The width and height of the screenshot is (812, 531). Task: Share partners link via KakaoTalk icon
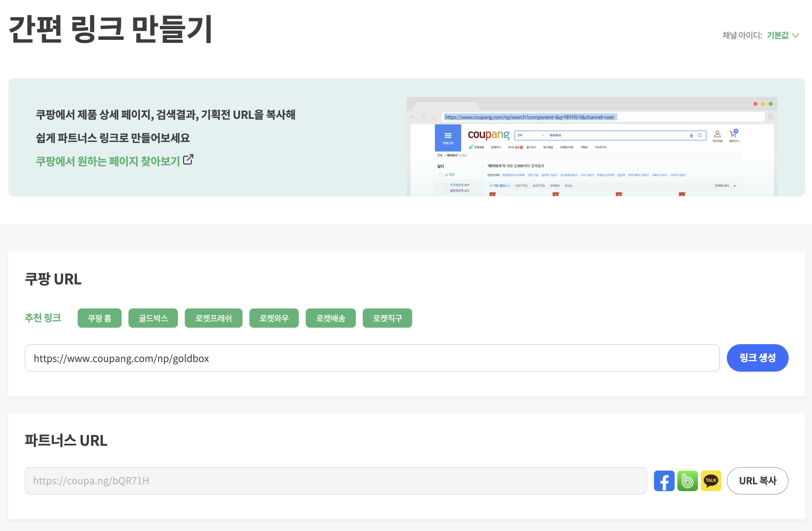point(711,481)
